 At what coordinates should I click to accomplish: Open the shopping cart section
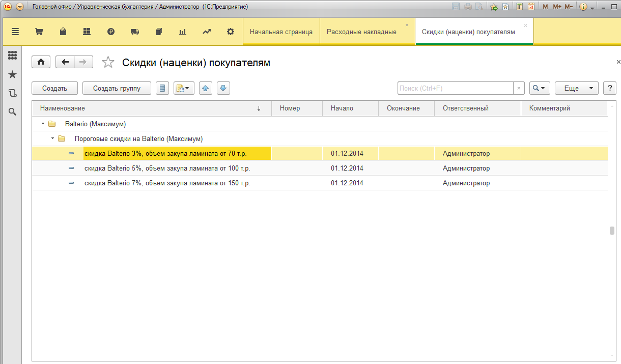pos(39,32)
